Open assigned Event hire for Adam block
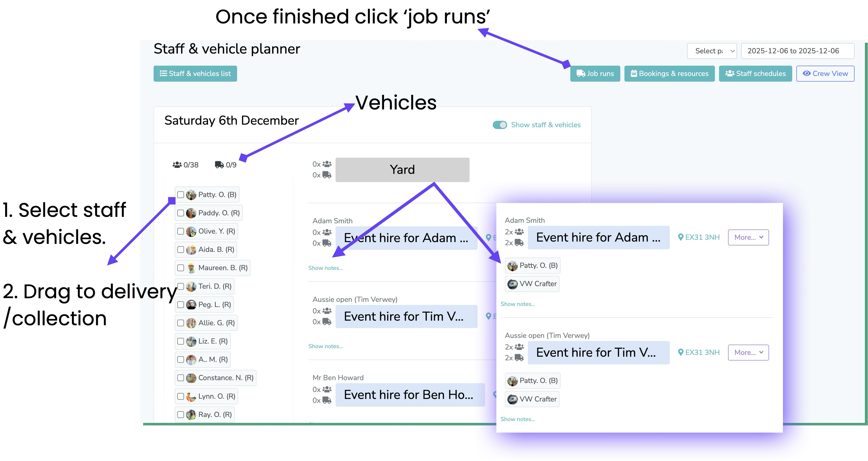The height and width of the screenshot is (461, 868). click(x=598, y=237)
